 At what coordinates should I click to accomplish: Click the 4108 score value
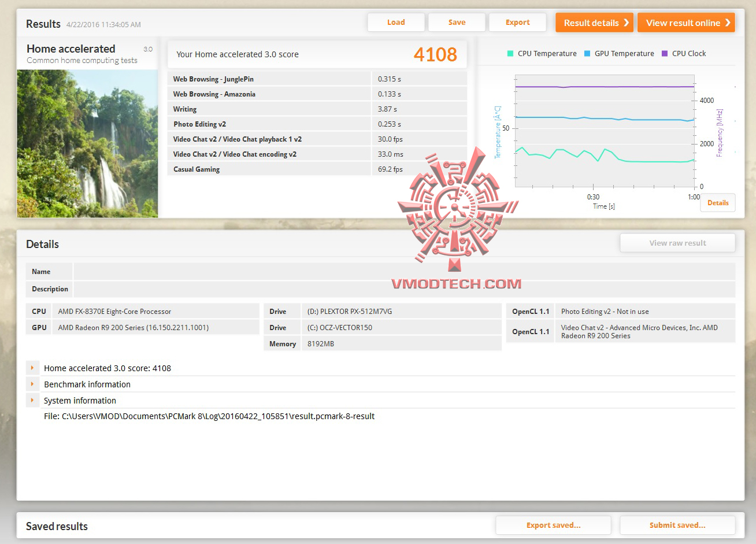tap(435, 54)
